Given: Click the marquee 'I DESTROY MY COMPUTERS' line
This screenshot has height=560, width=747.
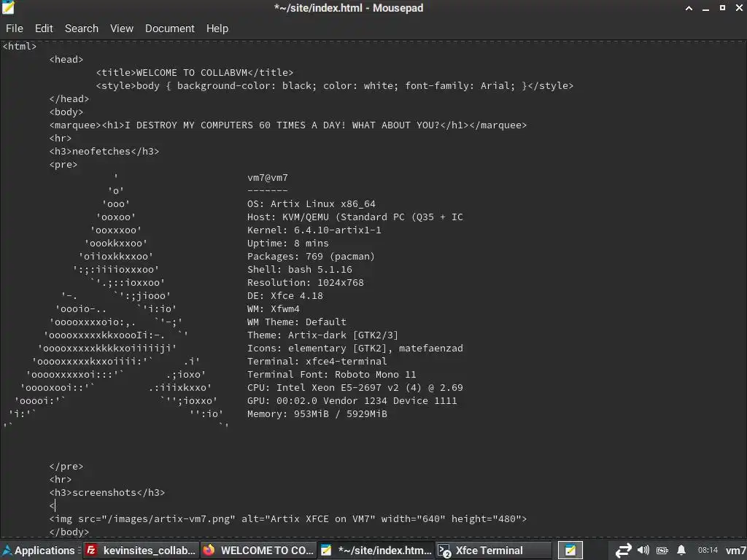Looking at the screenshot, I should (x=287, y=125).
